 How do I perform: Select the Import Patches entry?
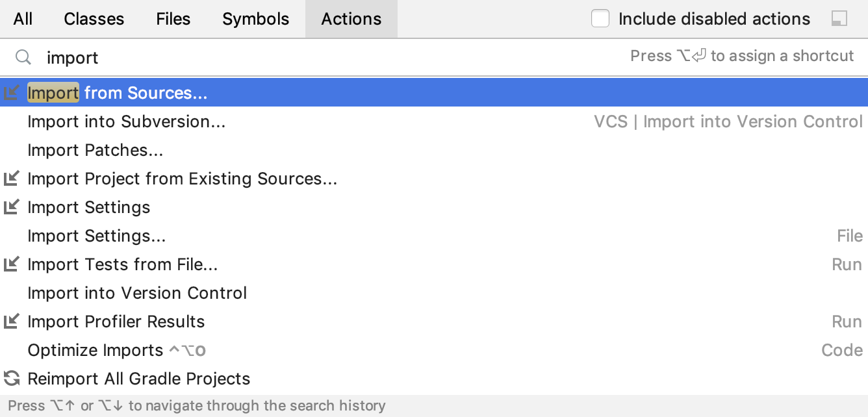(434, 150)
